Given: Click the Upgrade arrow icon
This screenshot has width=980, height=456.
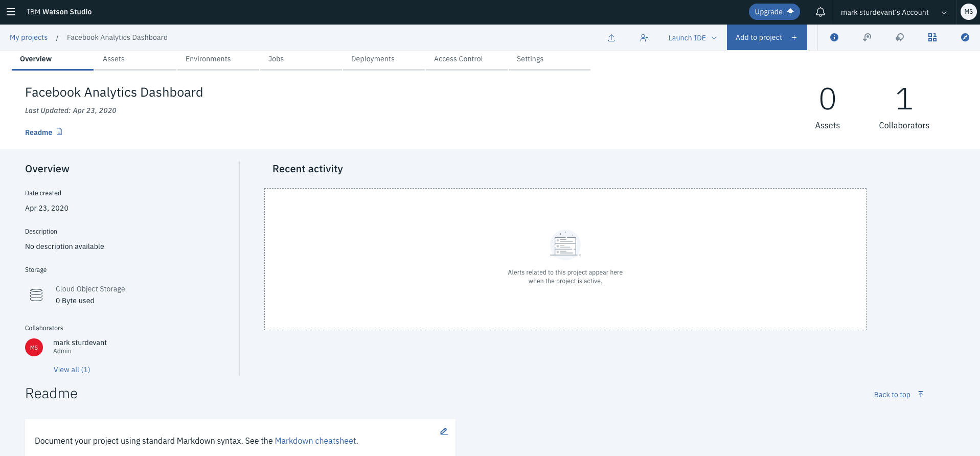Looking at the screenshot, I should 790,12.
